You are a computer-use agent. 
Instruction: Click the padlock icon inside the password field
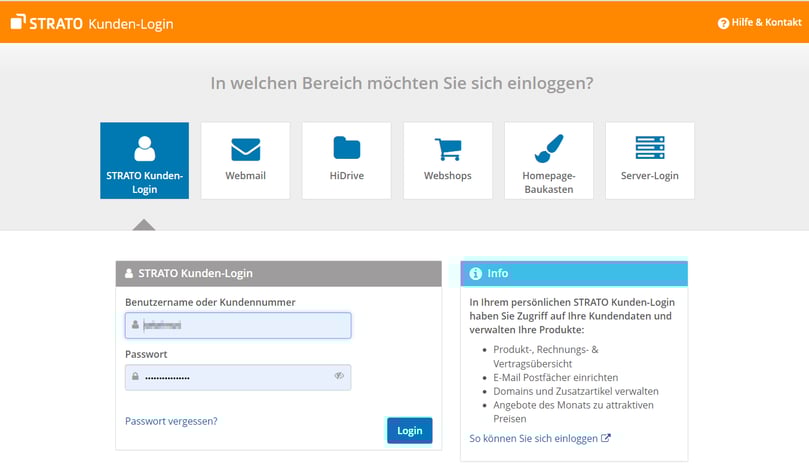[135, 376]
